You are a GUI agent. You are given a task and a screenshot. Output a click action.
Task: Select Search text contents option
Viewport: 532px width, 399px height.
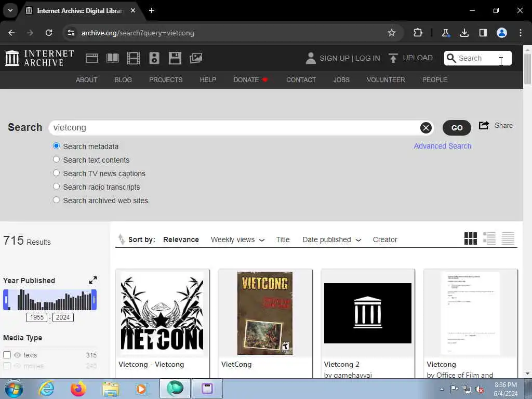56,159
